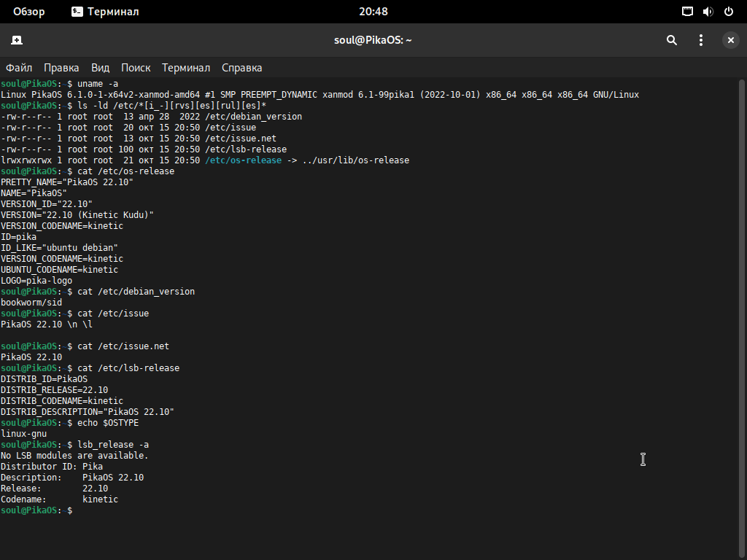Open the Справка menu
The width and height of the screenshot is (747, 560).
point(241,68)
